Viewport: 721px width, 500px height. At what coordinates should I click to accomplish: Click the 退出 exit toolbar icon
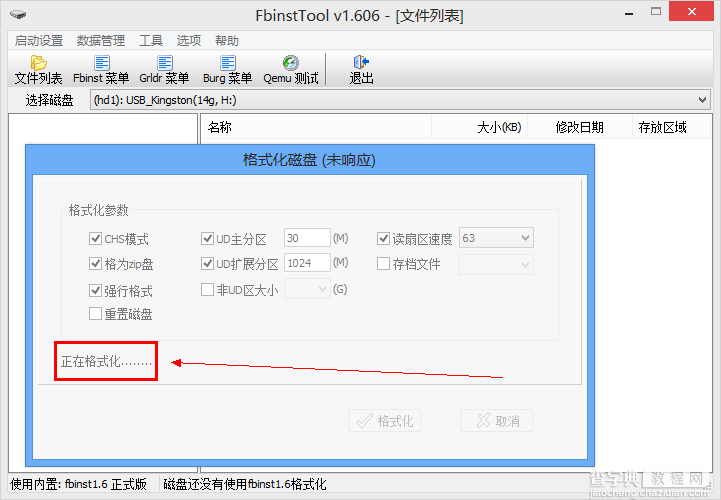click(361, 69)
